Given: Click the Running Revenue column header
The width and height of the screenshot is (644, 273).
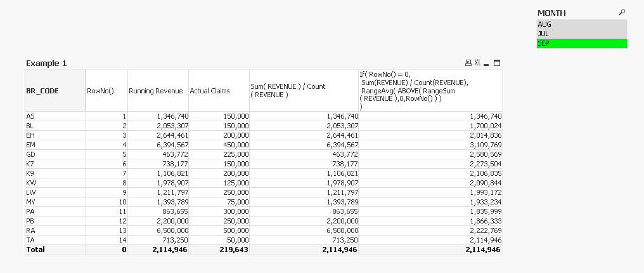Looking at the screenshot, I should [x=158, y=90].
